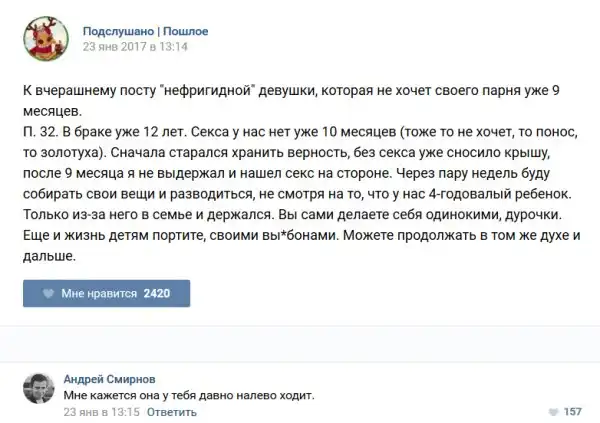The image size is (600, 423).
Task: Click the post line starting Еще и жизнь
Action: (300, 236)
